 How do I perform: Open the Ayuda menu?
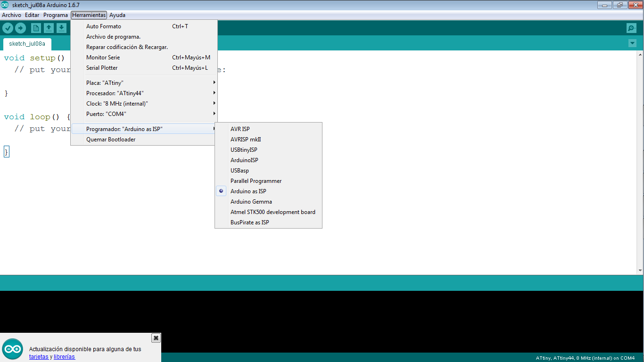point(117,15)
